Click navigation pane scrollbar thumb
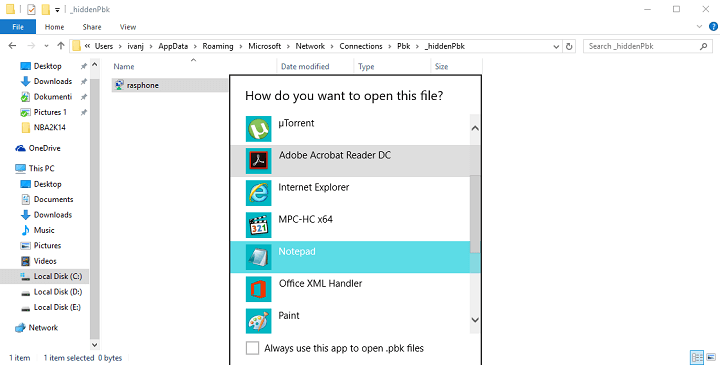Screen dimensions: 720x365 click(x=95, y=208)
